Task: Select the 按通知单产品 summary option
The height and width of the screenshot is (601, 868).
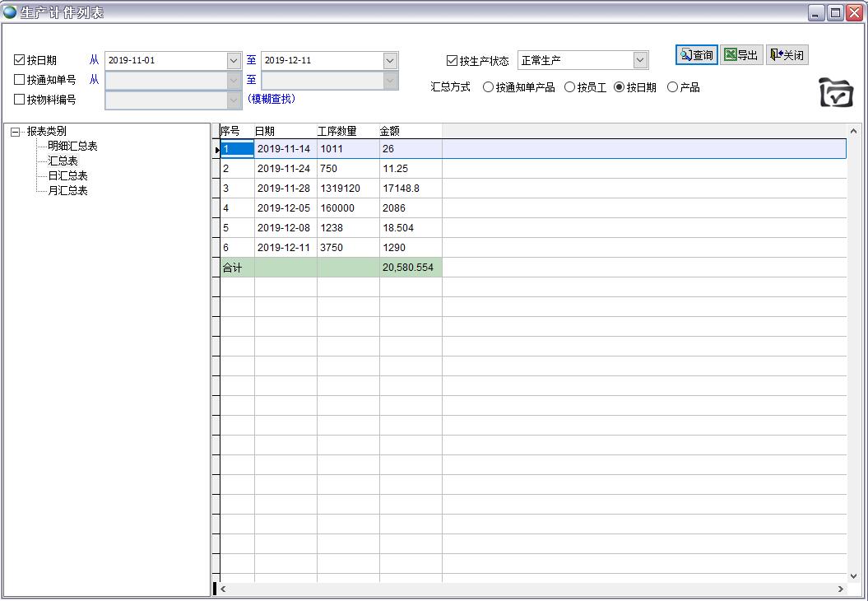Action: 488,87
